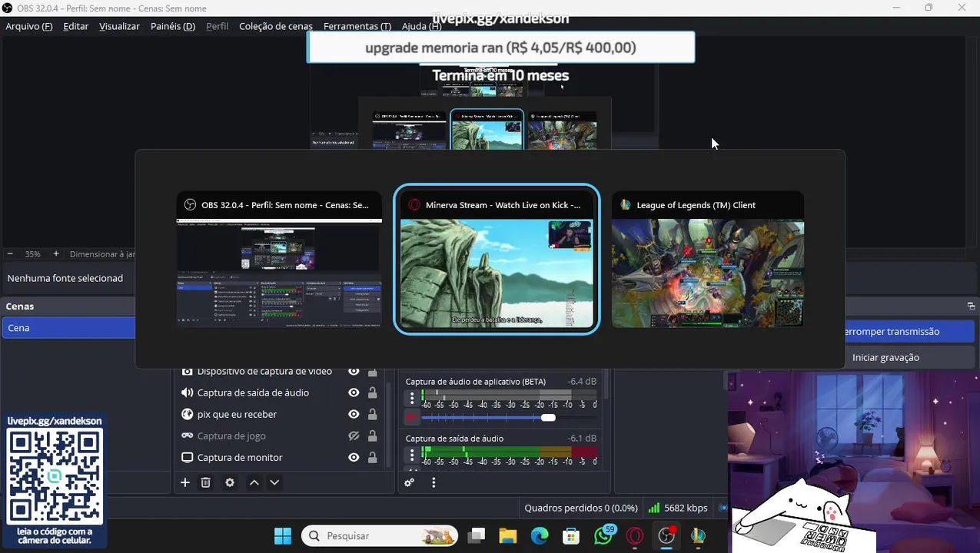Open source properties with the gear icon

point(230,482)
